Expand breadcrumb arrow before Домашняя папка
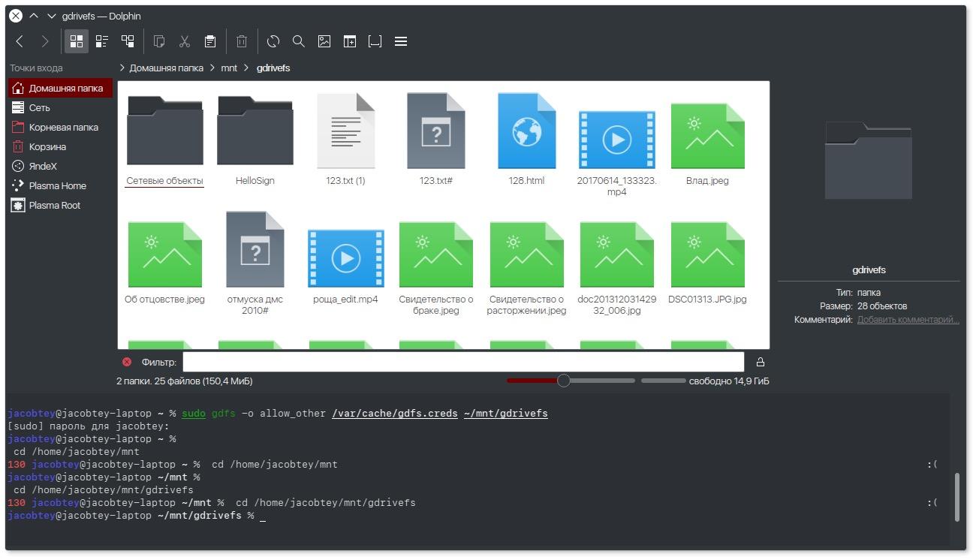The image size is (976, 560). (x=122, y=68)
